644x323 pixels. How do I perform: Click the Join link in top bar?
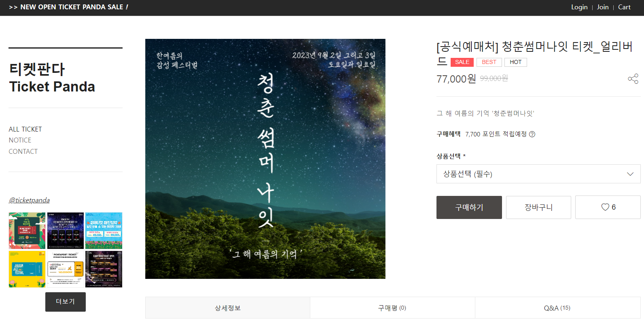pos(603,7)
